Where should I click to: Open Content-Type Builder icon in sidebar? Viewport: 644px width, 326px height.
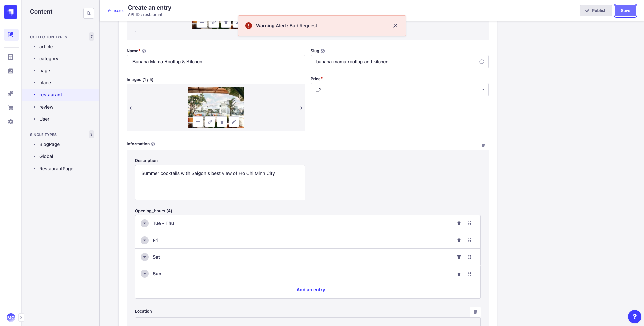(11, 57)
